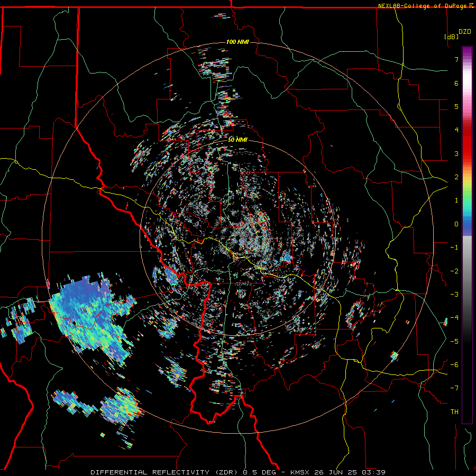Click the -4 value on color scale
The height and width of the screenshot is (476, 476).
point(454,318)
